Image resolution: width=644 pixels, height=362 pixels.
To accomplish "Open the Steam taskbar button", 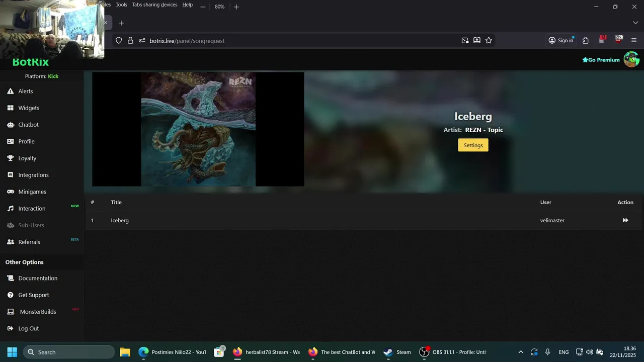I will coord(397,352).
